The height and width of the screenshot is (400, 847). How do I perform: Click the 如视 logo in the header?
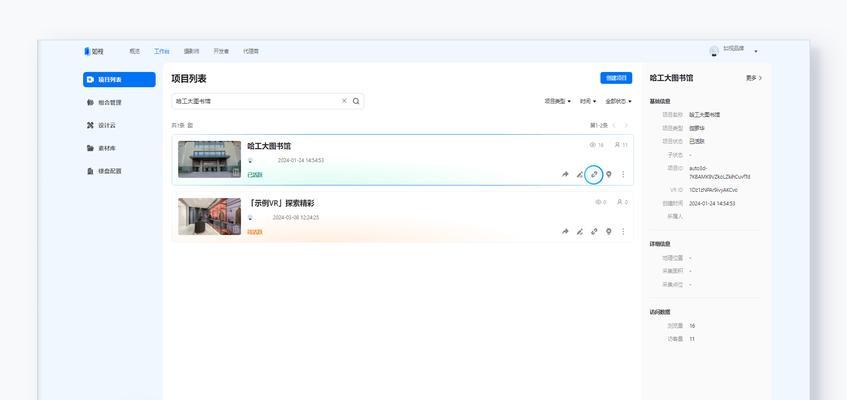pyautogui.click(x=93, y=51)
